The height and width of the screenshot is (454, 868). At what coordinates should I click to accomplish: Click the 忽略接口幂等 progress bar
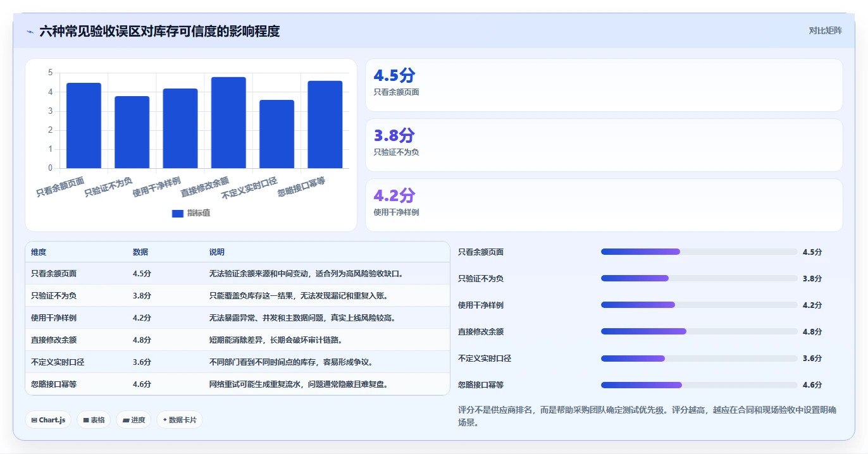pyautogui.click(x=699, y=384)
